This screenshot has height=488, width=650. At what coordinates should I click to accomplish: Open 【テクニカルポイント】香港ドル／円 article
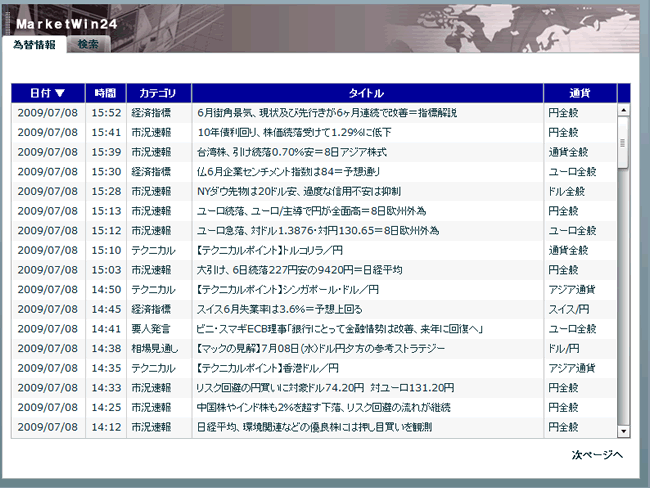pos(268,368)
